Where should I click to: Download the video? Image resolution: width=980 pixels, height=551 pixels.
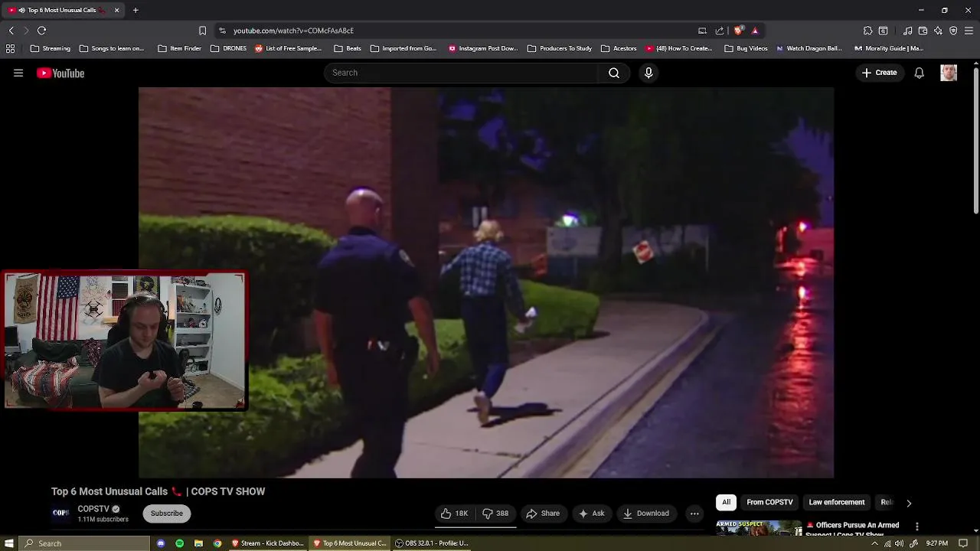646,514
